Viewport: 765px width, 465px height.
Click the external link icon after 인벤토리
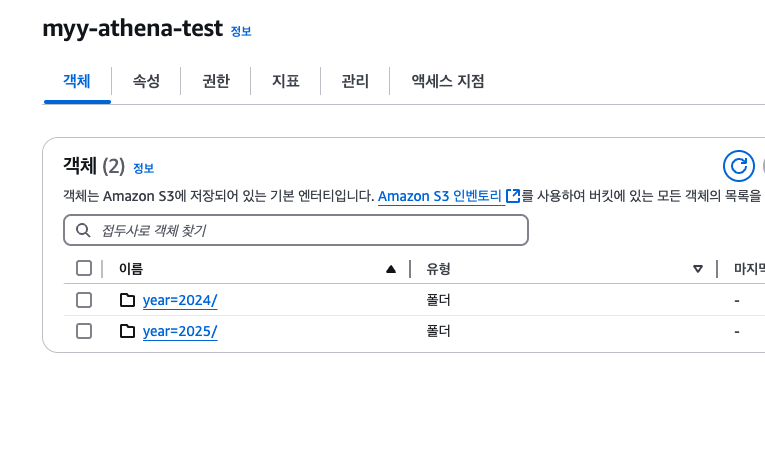coord(513,196)
